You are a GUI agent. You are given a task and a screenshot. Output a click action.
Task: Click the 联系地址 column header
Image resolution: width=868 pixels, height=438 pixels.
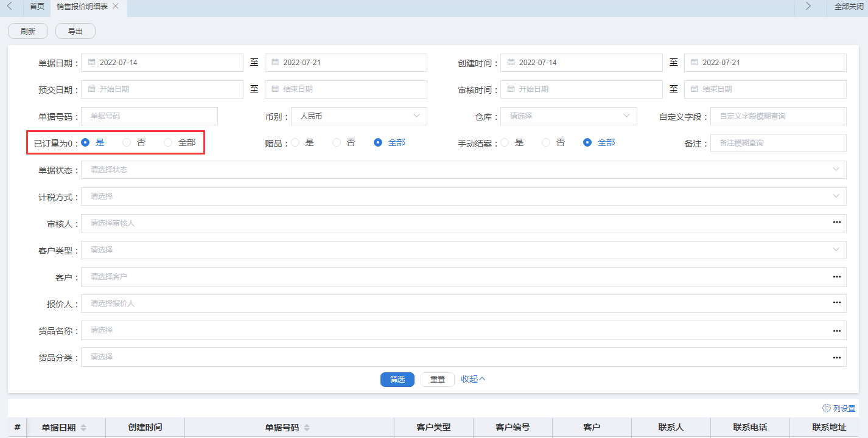829,427
